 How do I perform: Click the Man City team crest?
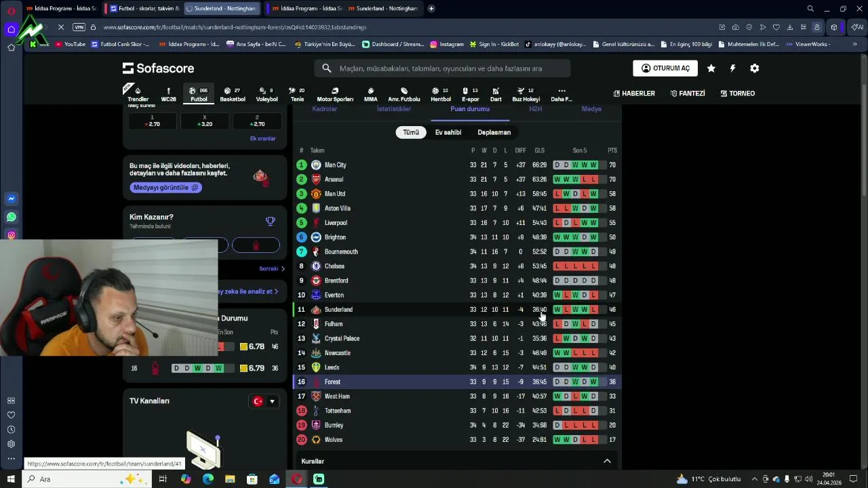(316, 165)
